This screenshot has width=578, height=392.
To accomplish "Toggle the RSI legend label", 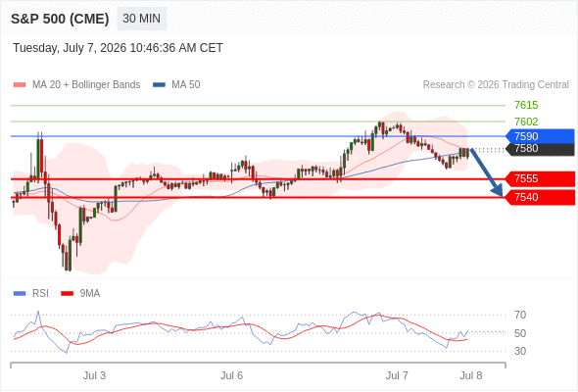I will [x=40, y=294].
